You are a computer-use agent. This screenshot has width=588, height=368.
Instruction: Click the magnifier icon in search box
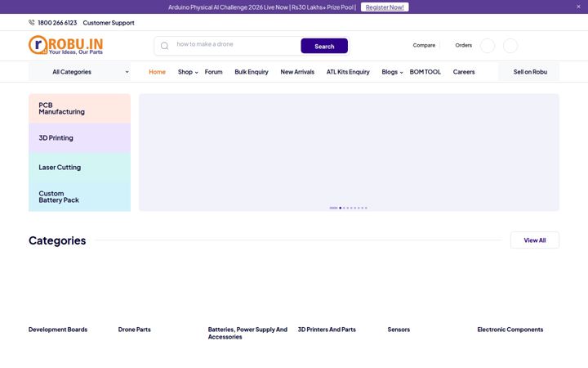(164, 46)
